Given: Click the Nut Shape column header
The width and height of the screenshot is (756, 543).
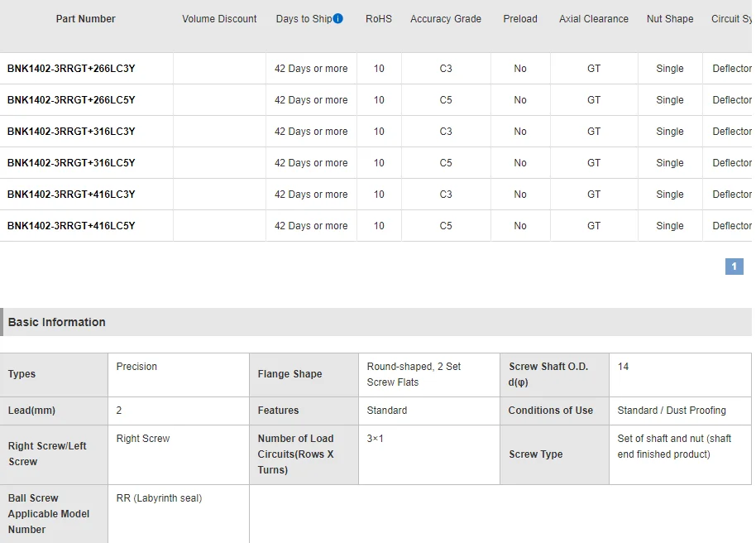Looking at the screenshot, I should 670,19.
